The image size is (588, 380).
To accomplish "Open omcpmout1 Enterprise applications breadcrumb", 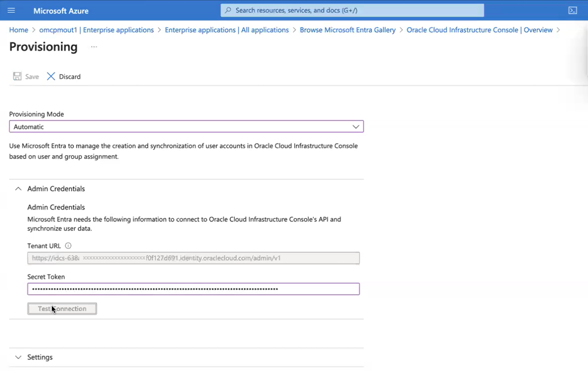I will pyautogui.click(x=96, y=30).
